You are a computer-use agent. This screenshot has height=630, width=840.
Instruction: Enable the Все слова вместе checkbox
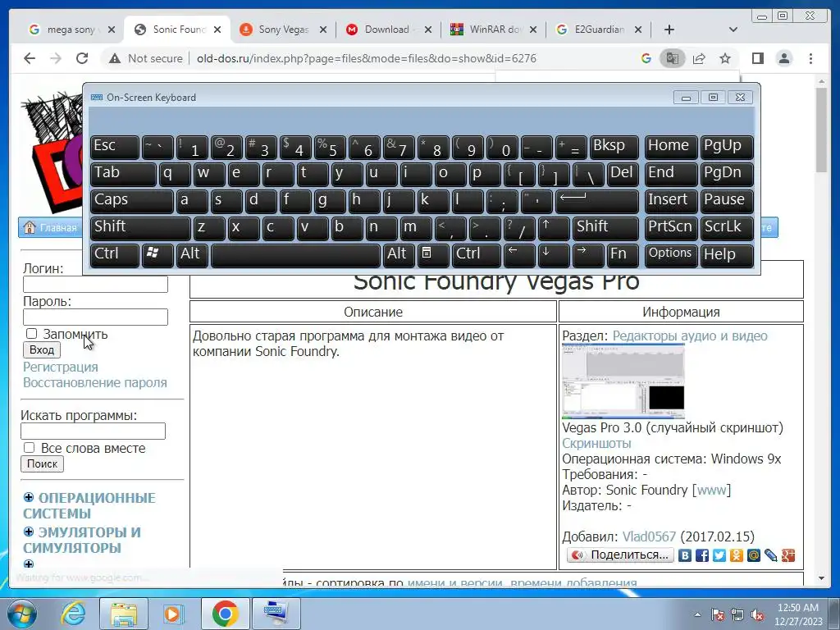[30, 447]
